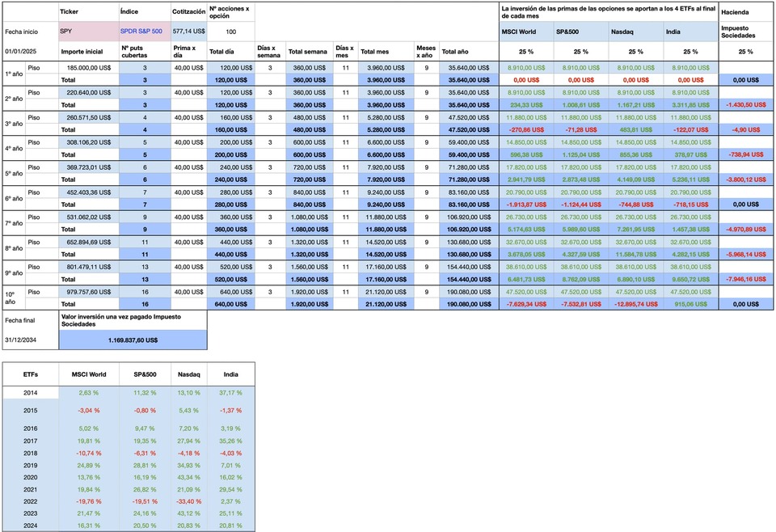Click the 25,11 % India return

(230, 513)
